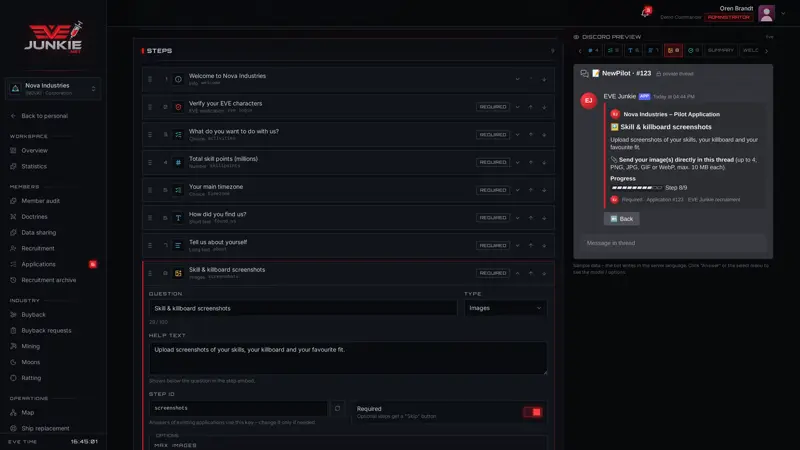Open Statistics in Workspace section
Screen dimensions: 800x450
point(34,166)
